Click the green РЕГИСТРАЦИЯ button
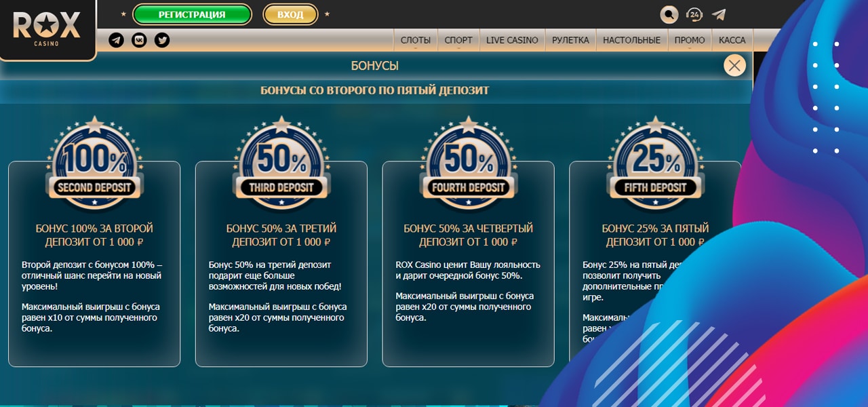Screen dimensions: 868x407 (x=192, y=14)
